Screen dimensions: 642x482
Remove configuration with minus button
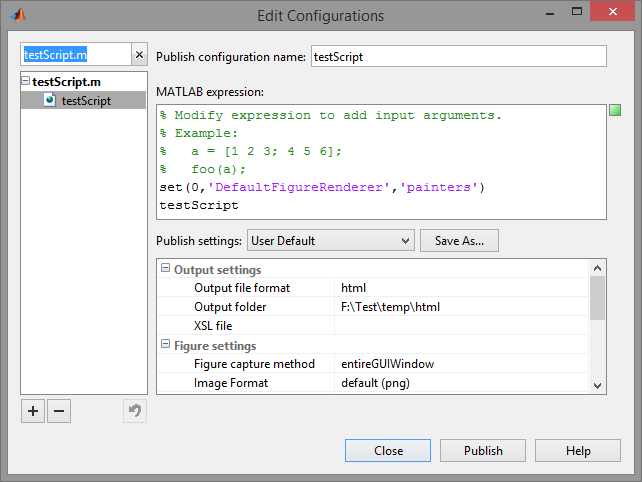pos(59,411)
